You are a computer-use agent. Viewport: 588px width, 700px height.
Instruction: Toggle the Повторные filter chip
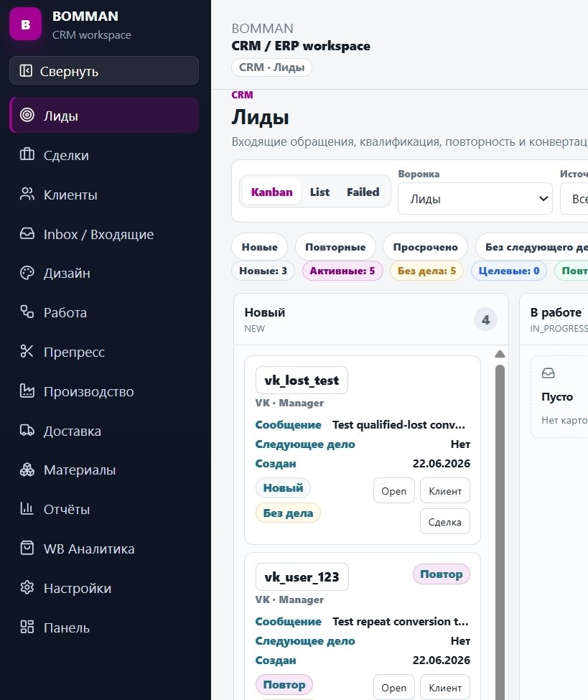(335, 247)
